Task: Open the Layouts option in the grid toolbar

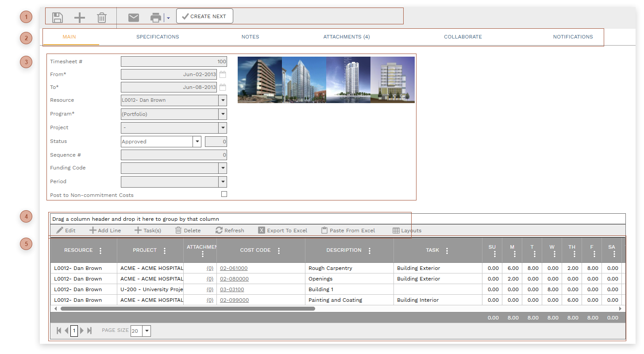Action: (406, 230)
